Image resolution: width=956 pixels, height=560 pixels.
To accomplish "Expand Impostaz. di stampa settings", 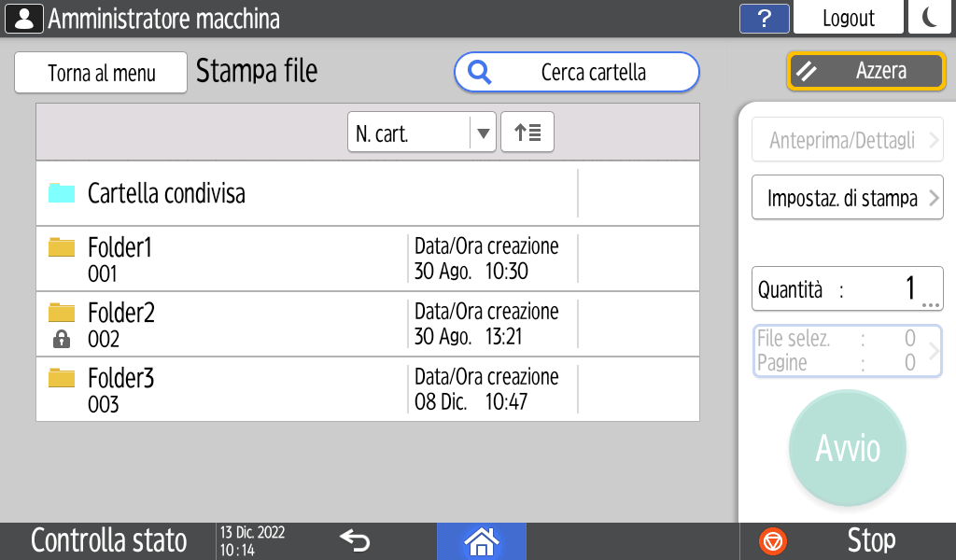I will (x=847, y=198).
